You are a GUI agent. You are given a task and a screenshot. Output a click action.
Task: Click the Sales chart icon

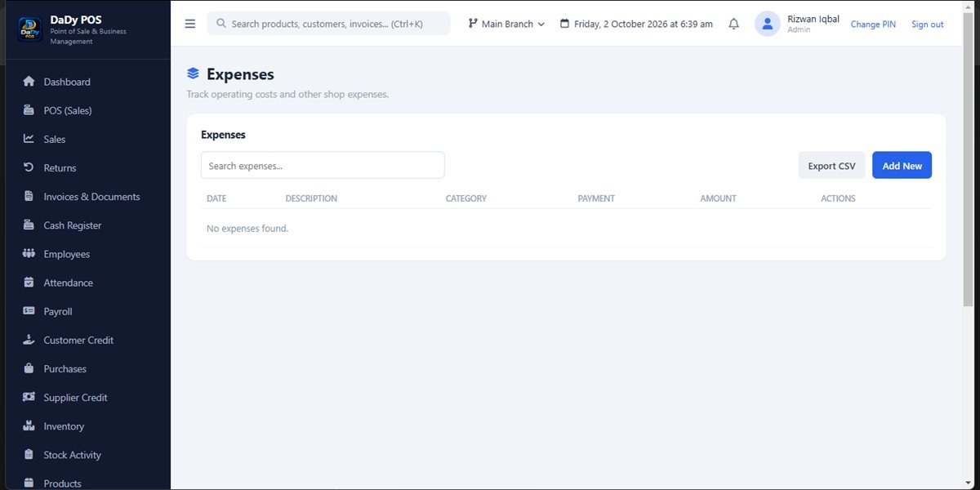click(x=29, y=139)
